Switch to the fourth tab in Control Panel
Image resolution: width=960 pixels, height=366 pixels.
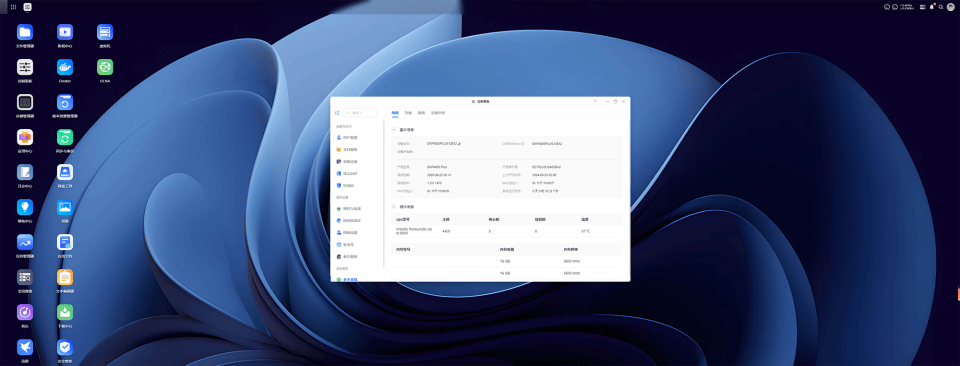pos(438,113)
